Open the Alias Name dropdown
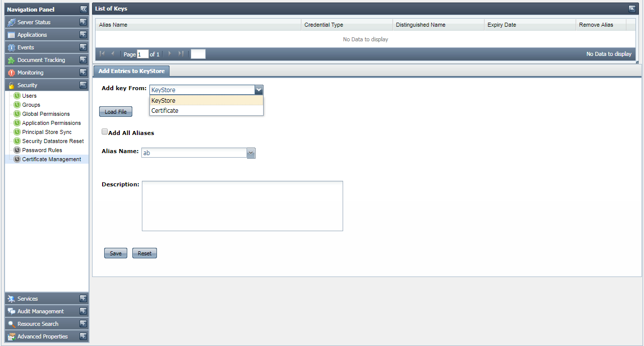The image size is (644, 346). (251, 153)
